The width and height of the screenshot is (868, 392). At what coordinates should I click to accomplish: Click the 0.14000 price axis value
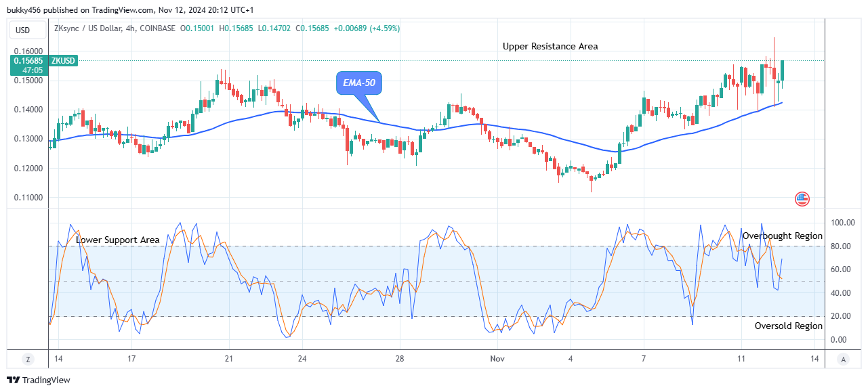click(x=30, y=110)
